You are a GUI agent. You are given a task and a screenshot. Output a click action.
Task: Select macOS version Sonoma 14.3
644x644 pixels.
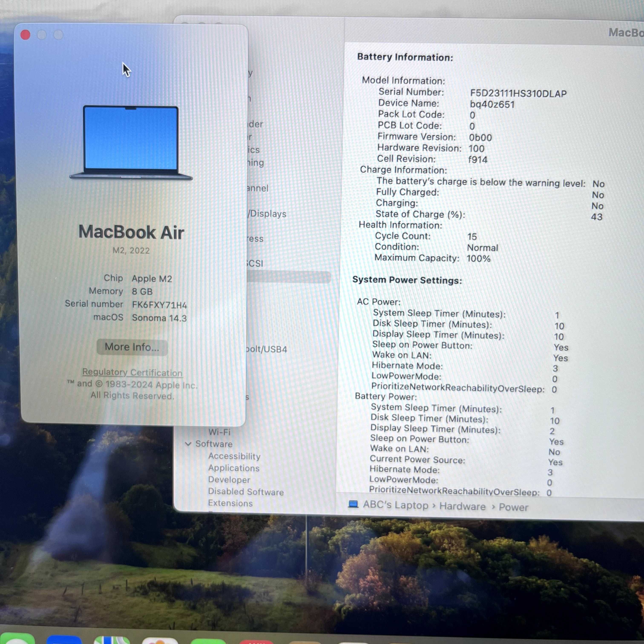pyautogui.click(x=159, y=318)
